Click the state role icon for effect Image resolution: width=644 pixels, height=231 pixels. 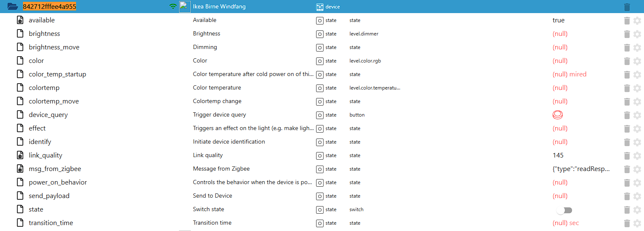coord(320,128)
